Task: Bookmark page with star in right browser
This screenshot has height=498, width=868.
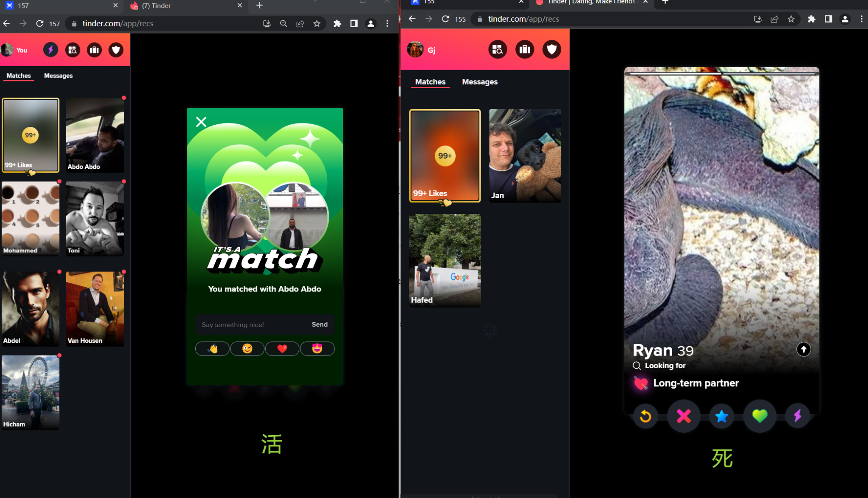Action: pyautogui.click(x=791, y=19)
